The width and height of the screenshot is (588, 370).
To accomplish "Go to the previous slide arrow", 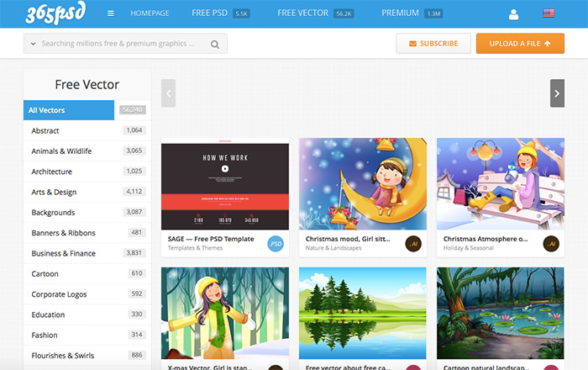I will [168, 93].
